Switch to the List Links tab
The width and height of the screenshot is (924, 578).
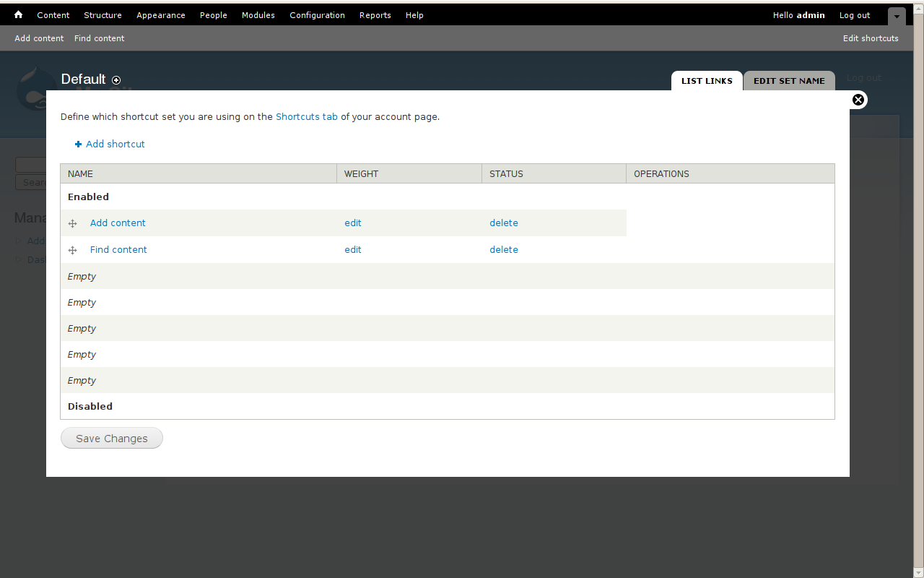(707, 81)
